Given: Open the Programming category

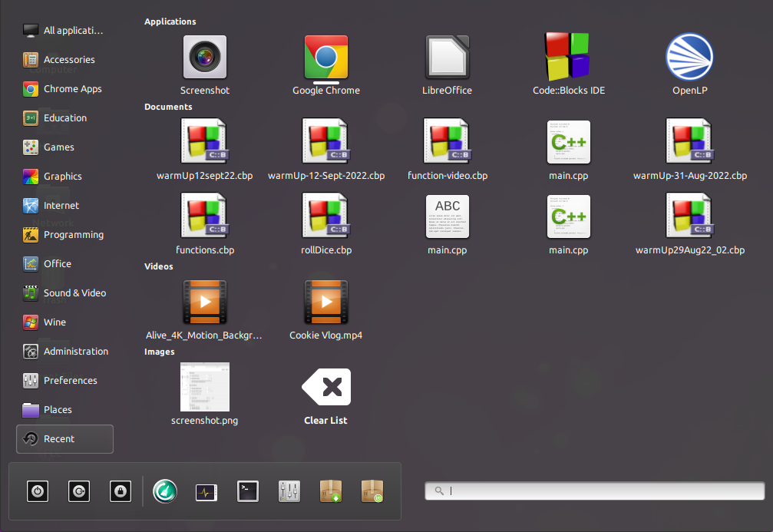Looking at the screenshot, I should 64,235.
